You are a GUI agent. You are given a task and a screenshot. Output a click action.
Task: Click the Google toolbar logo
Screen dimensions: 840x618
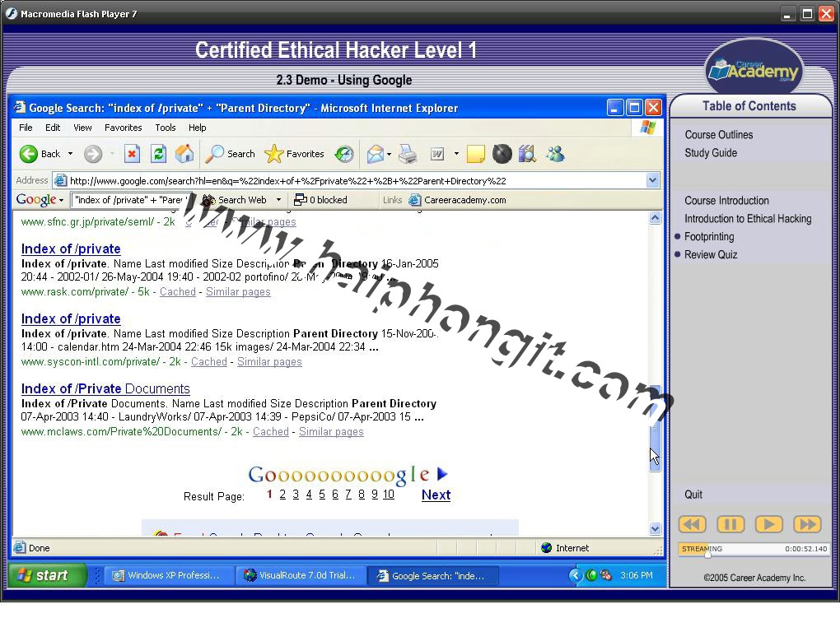36,200
